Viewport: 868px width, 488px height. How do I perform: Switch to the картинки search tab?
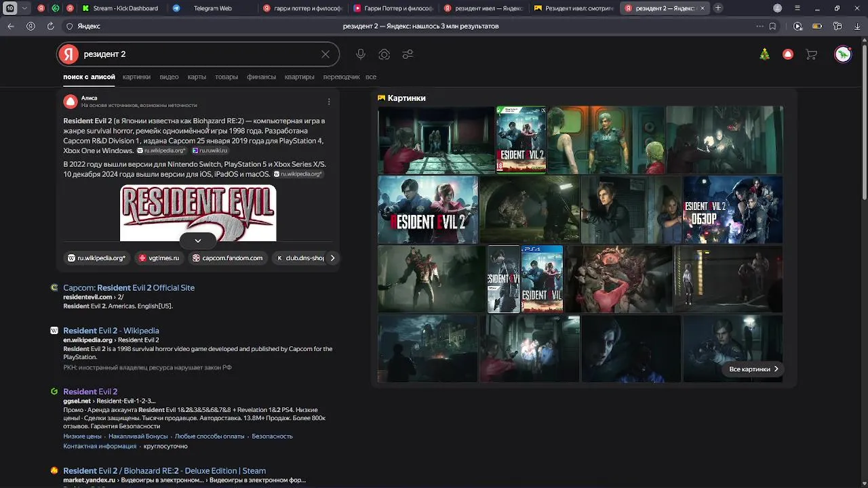click(136, 77)
